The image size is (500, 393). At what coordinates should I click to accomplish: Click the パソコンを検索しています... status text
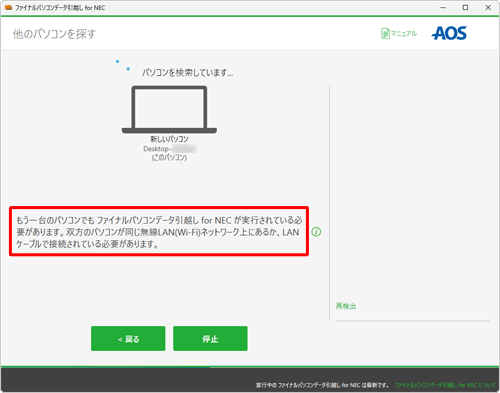pyautogui.click(x=188, y=73)
